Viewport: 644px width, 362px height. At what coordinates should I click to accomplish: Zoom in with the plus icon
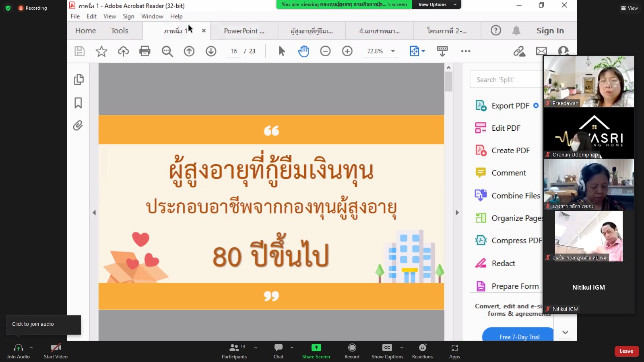coord(347,51)
